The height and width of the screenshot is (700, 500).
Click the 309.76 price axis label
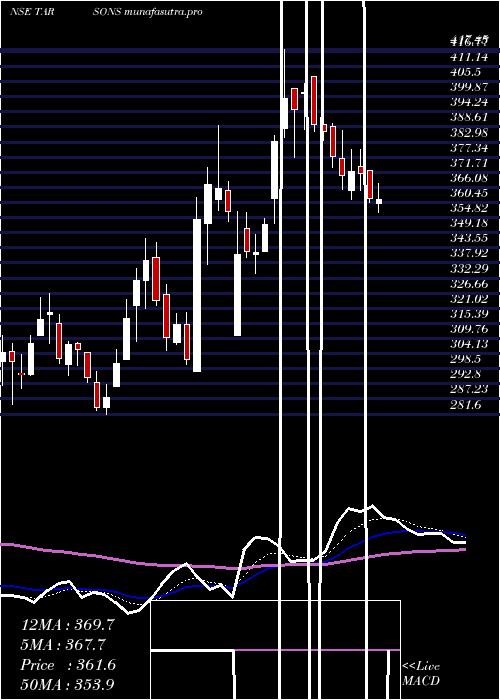(469, 329)
